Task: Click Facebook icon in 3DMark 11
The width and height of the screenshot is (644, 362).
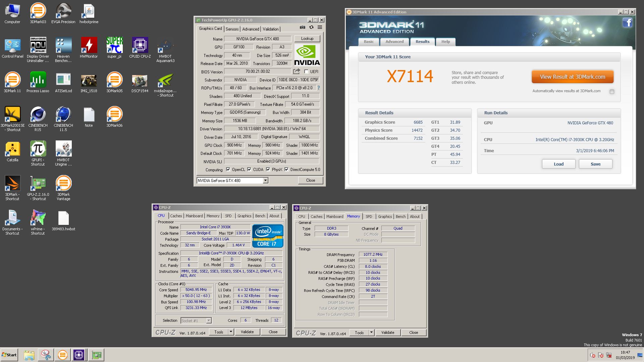Action: 628,22
